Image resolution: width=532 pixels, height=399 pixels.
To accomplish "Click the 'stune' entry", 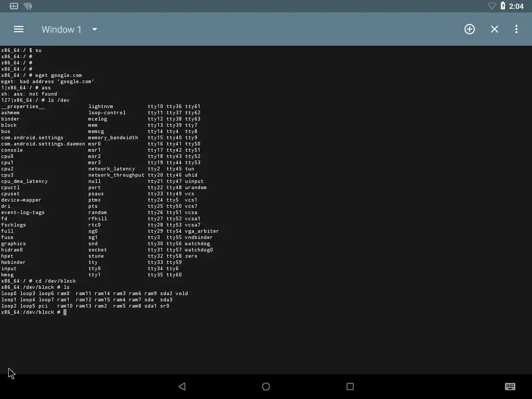I will pyautogui.click(x=96, y=256).
